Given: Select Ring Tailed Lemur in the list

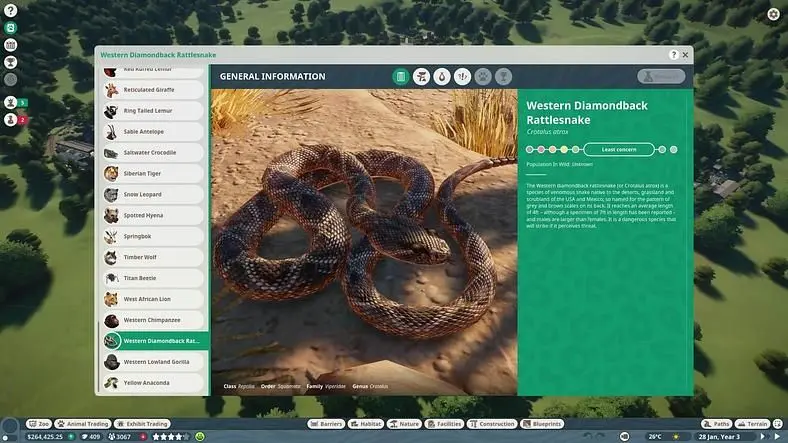Looking at the screenshot, I should point(153,110).
